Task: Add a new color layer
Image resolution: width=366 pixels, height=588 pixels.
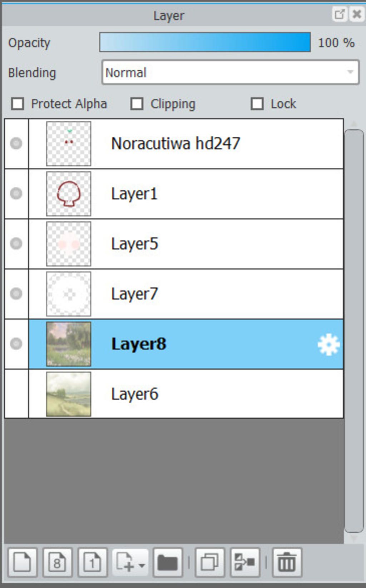Action: click(22, 563)
